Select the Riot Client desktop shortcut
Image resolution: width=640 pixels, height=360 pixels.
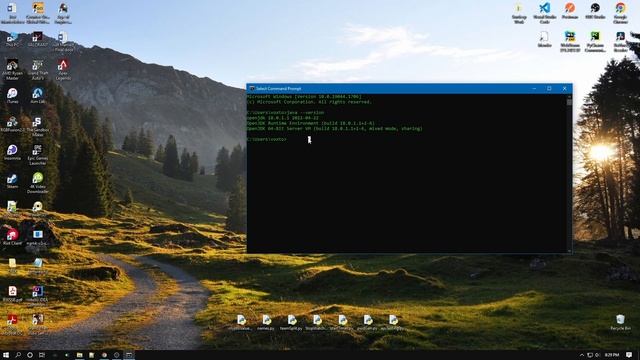click(x=12, y=237)
